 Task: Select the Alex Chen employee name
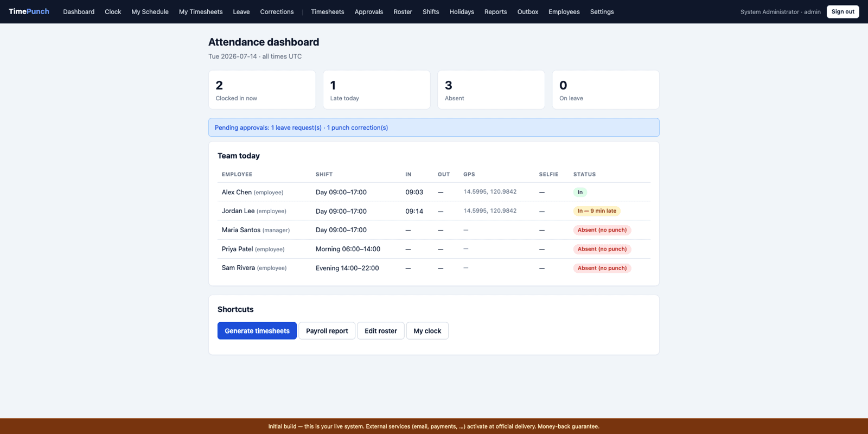pyautogui.click(x=237, y=192)
